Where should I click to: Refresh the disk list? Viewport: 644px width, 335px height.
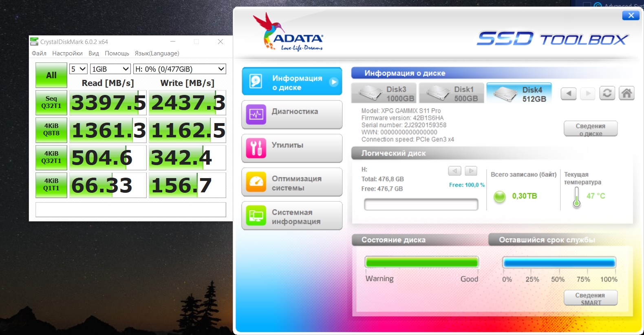point(607,93)
